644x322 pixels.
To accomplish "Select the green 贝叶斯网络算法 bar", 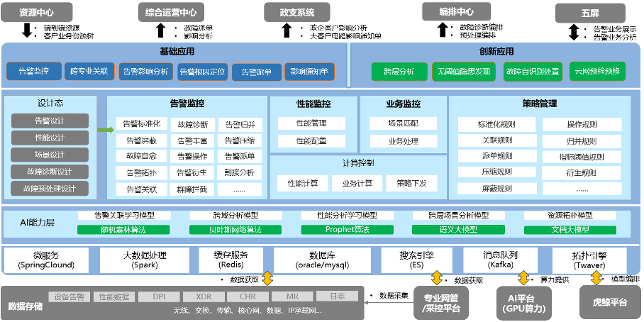I will point(235,230).
